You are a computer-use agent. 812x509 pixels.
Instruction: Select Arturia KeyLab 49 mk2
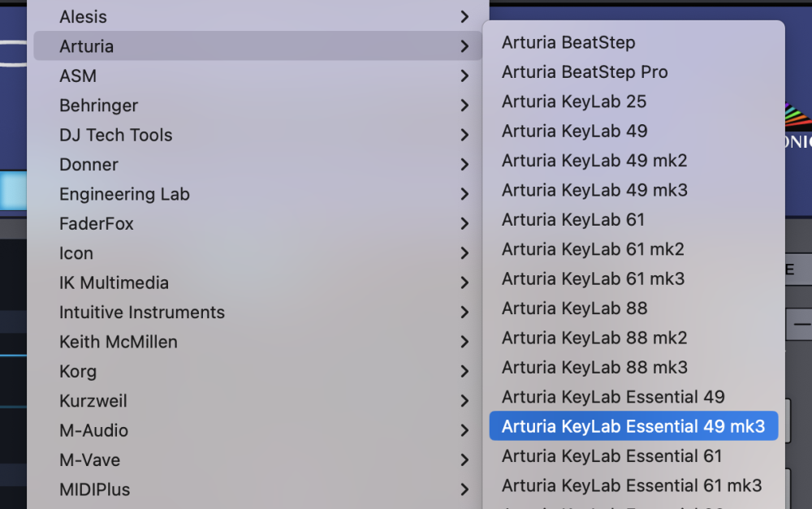(x=594, y=160)
